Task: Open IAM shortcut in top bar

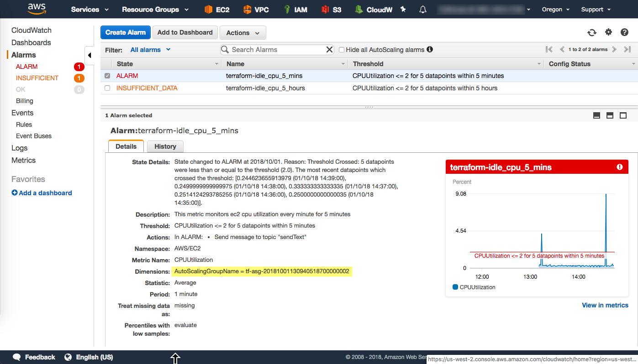Action: (295, 9)
